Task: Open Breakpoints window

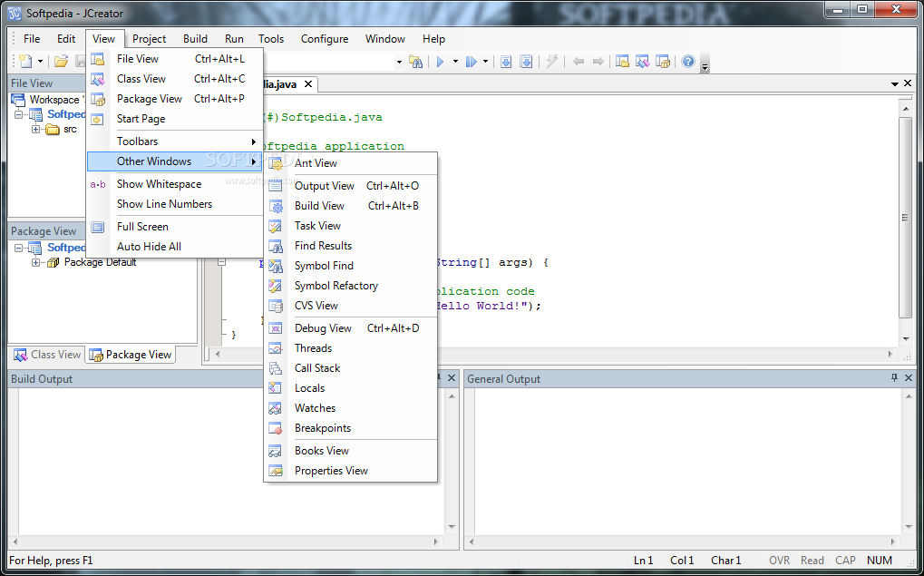Action: [351, 429]
